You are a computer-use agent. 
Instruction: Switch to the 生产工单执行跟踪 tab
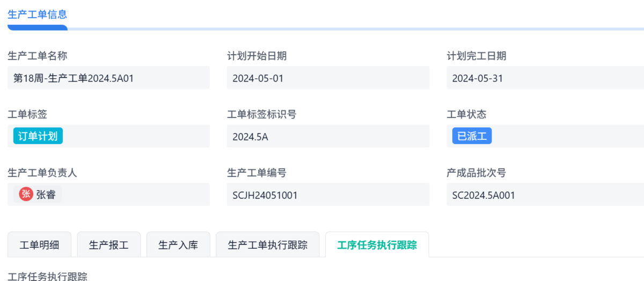point(267,245)
